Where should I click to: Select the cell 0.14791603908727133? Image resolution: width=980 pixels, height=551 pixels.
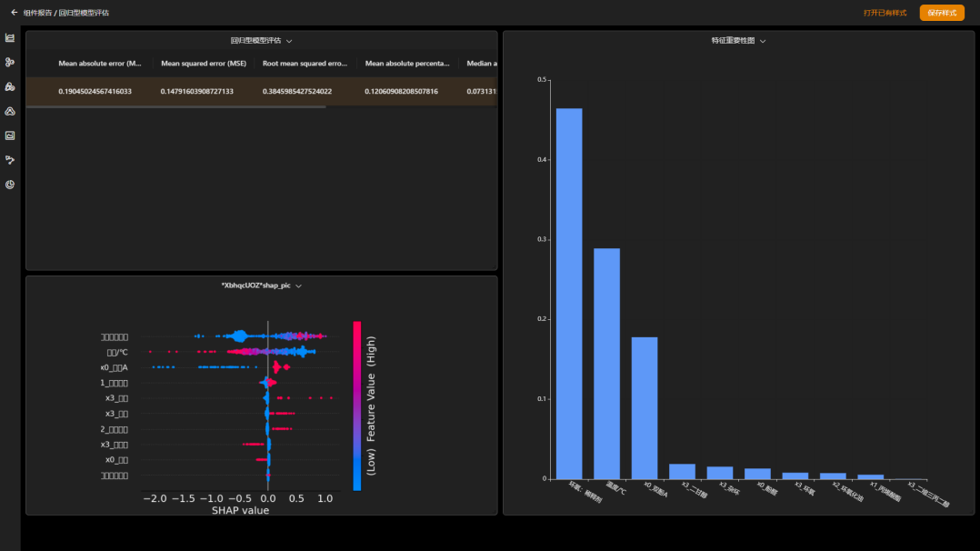tap(197, 91)
